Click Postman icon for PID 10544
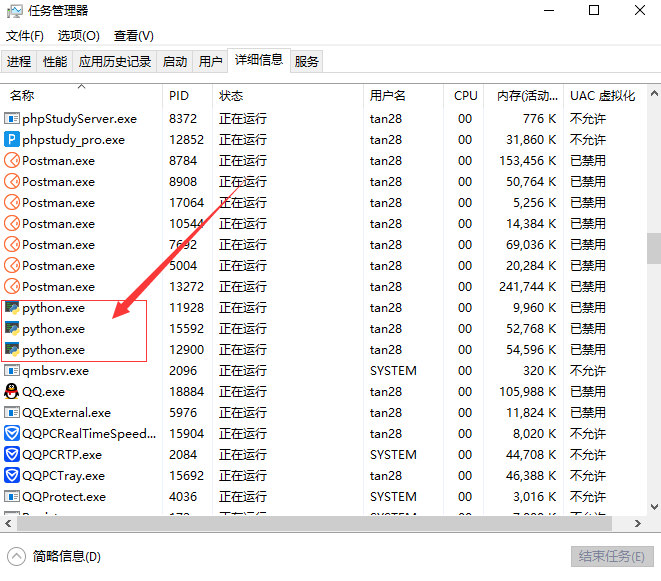Screen dimensions: 661x581 click(x=12, y=223)
